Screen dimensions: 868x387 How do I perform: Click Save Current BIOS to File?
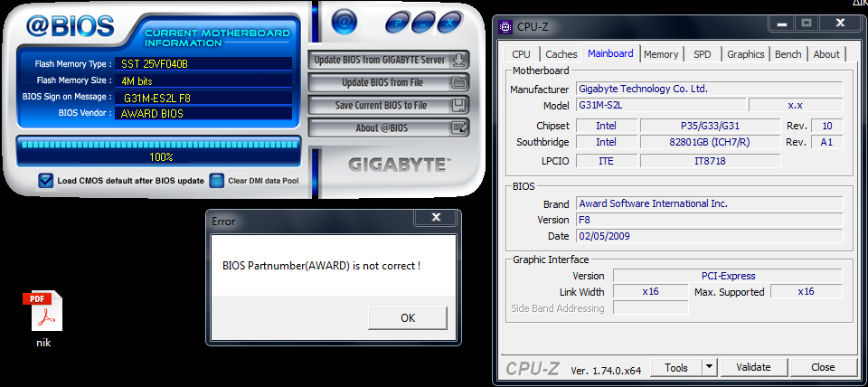(x=389, y=105)
